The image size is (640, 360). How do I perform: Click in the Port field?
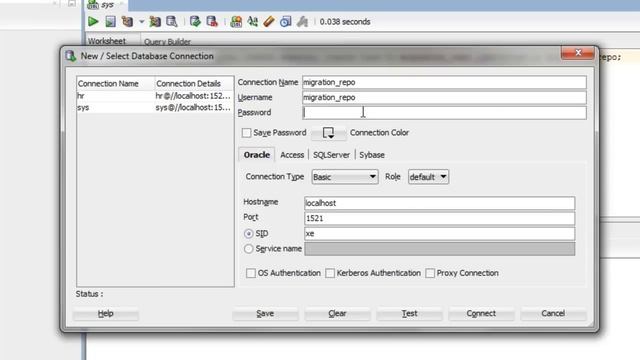440,218
